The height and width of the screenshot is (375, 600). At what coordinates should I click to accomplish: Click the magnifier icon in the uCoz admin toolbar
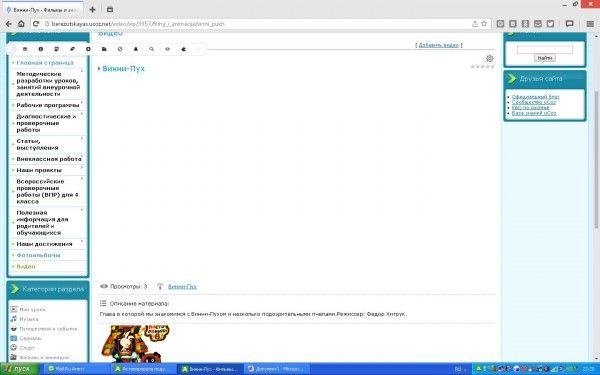[x=152, y=49]
